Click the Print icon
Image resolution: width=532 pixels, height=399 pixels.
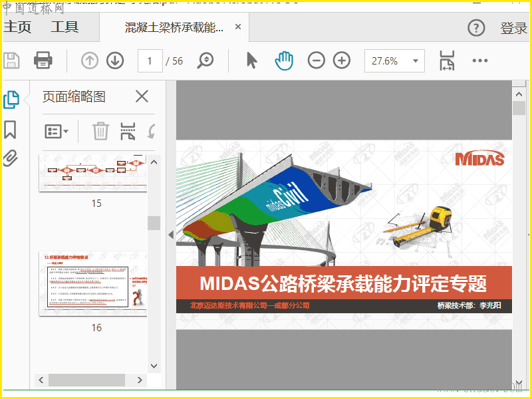tap(43, 61)
